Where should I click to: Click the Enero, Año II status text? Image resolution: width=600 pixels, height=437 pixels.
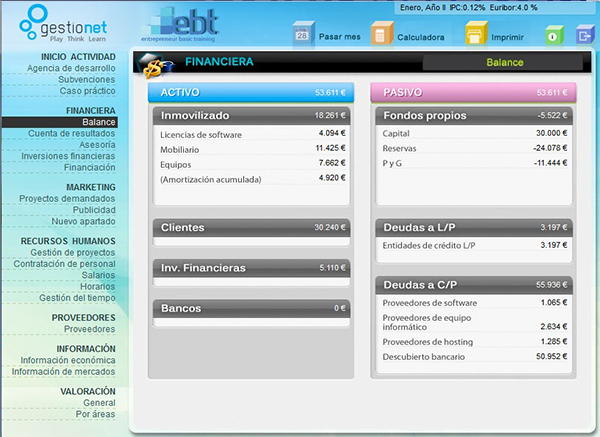tap(423, 8)
